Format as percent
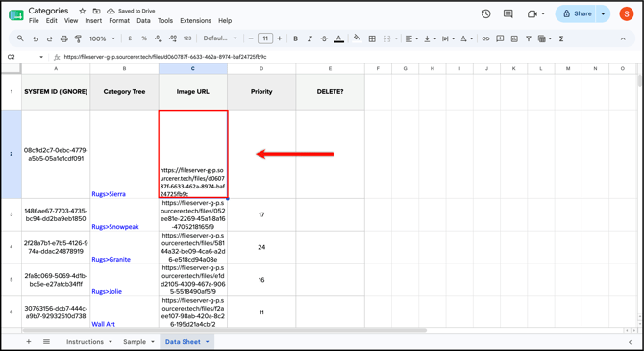Screen dimensions: 644x351 point(144,38)
